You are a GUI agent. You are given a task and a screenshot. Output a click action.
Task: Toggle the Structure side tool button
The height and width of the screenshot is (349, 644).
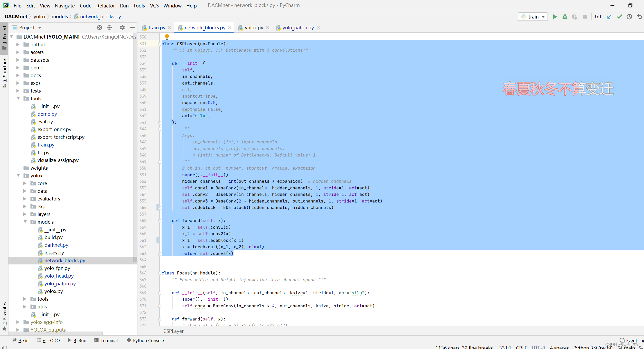pyautogui.click(x=4, y=73)
